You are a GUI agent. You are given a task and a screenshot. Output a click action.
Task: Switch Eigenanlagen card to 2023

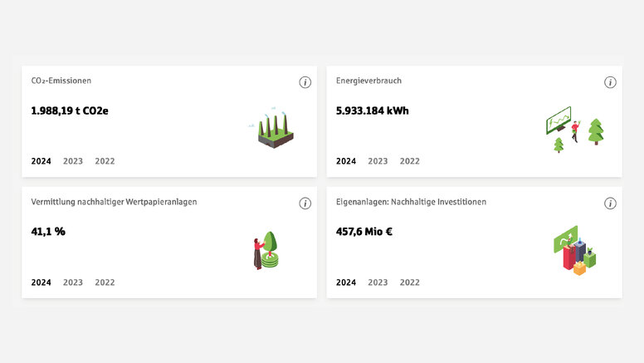[x=378, y=282]
